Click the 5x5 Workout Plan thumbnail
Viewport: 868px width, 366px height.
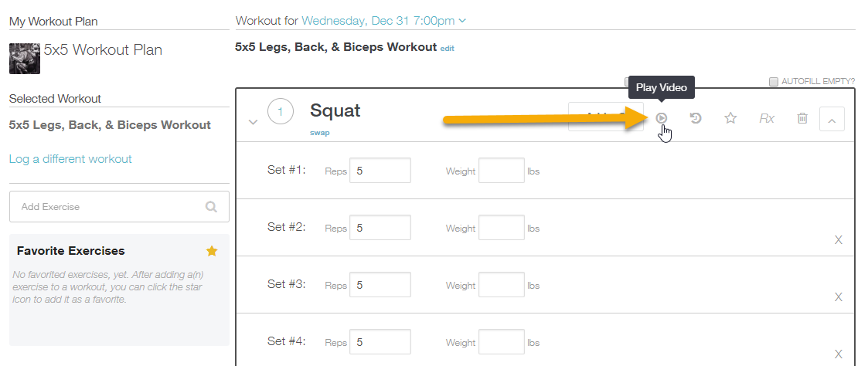[25, 58]
